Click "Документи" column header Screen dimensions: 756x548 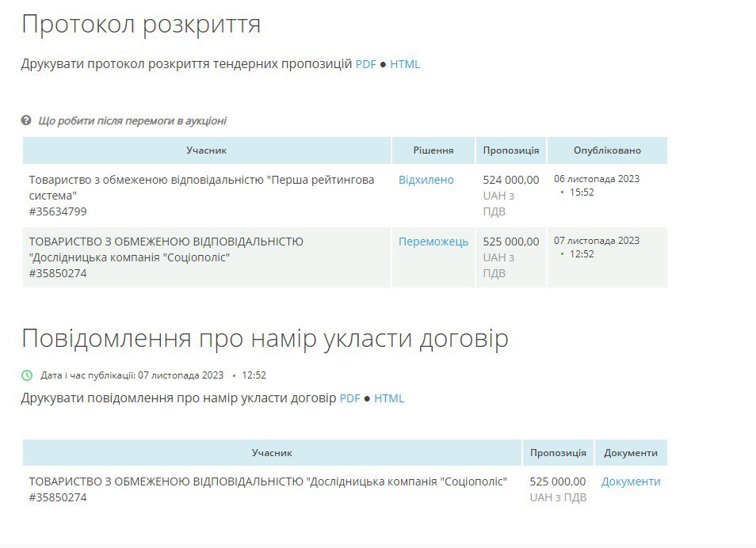[631, 453]
